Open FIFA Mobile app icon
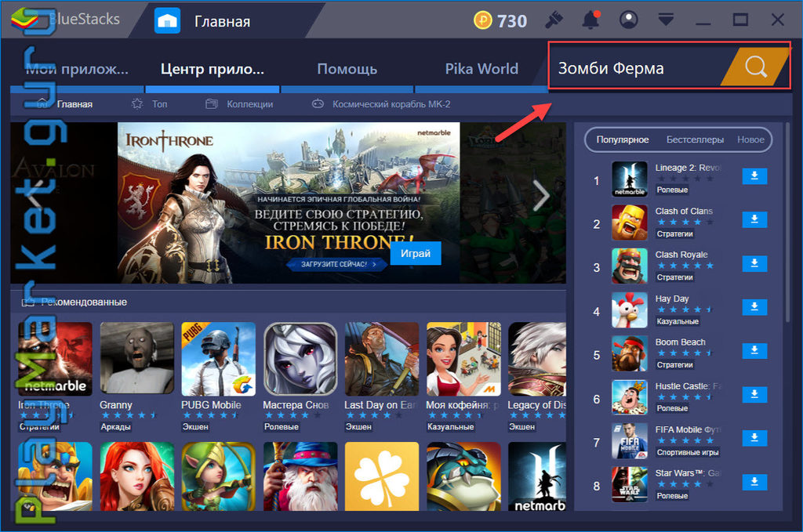The image size is (803, 532). [630, 441]
